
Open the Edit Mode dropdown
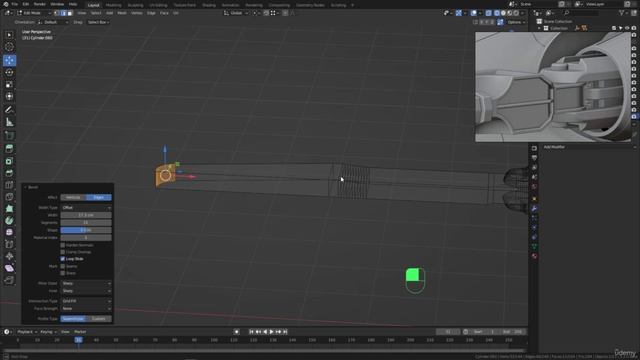pyautogui.click(x=33, y=13)
